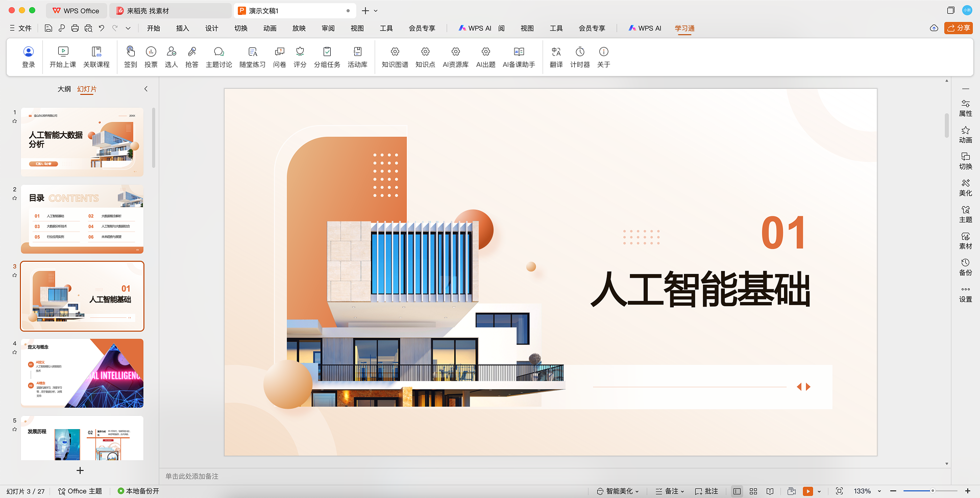980x498 pixels.
Task: Open the 备份 backup side panel
Action: (965, 267)
